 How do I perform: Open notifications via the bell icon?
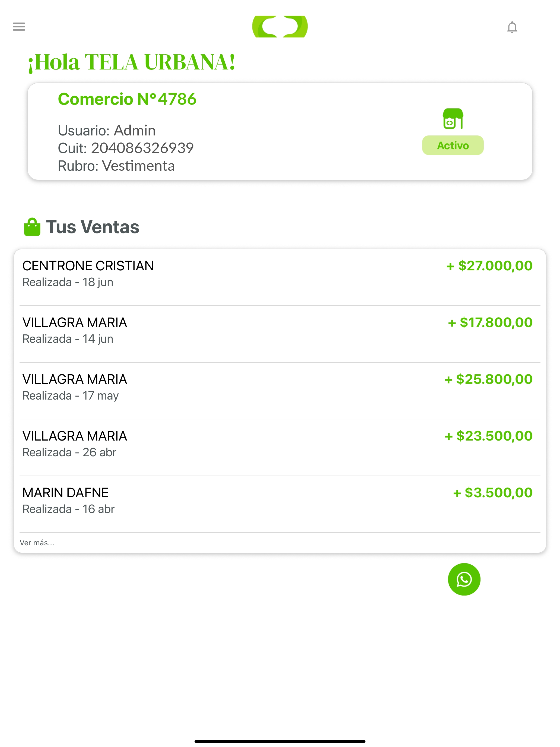[x=512, y=27]
